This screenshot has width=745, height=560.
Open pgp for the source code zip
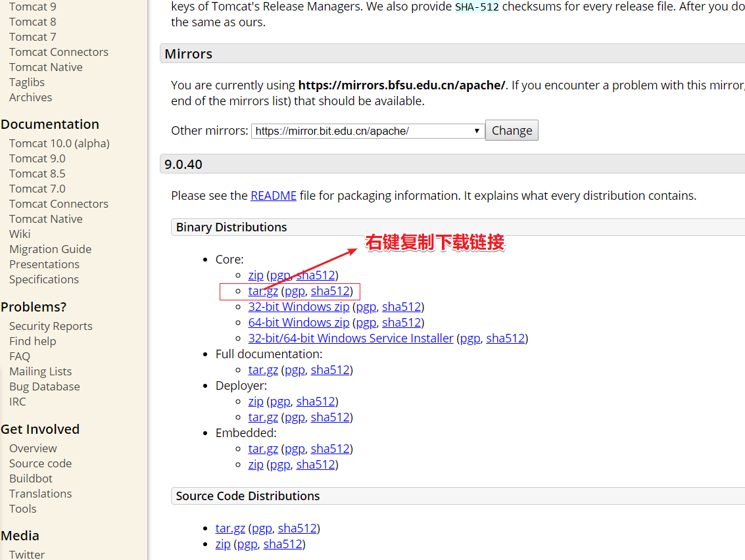click(x=247, y=544)
